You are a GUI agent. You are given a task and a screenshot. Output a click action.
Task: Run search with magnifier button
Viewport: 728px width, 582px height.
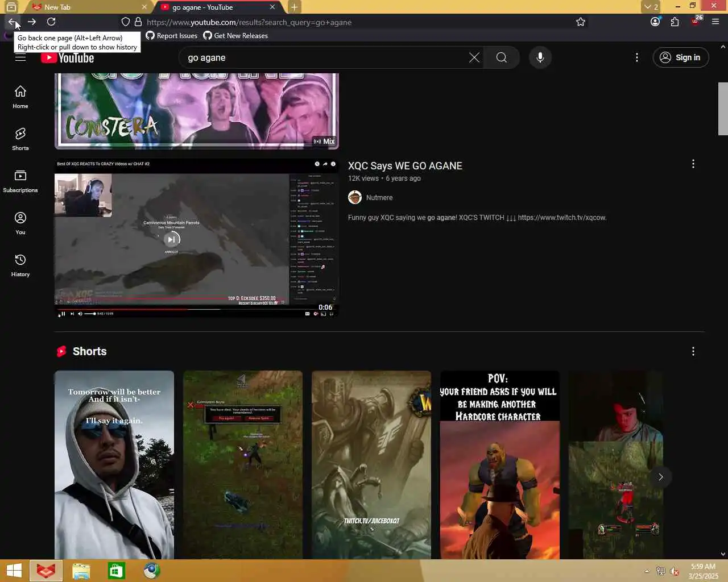point(502,57)
